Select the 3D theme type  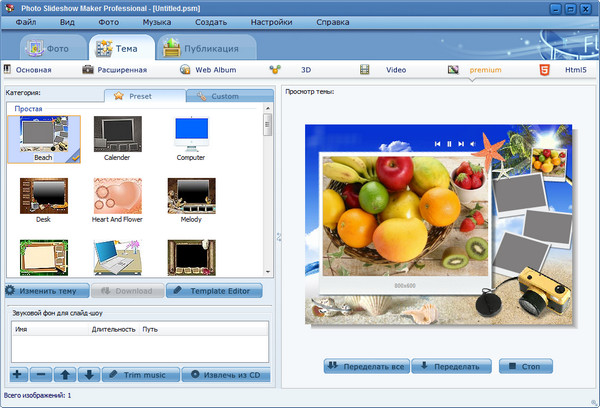coord(306,70)
